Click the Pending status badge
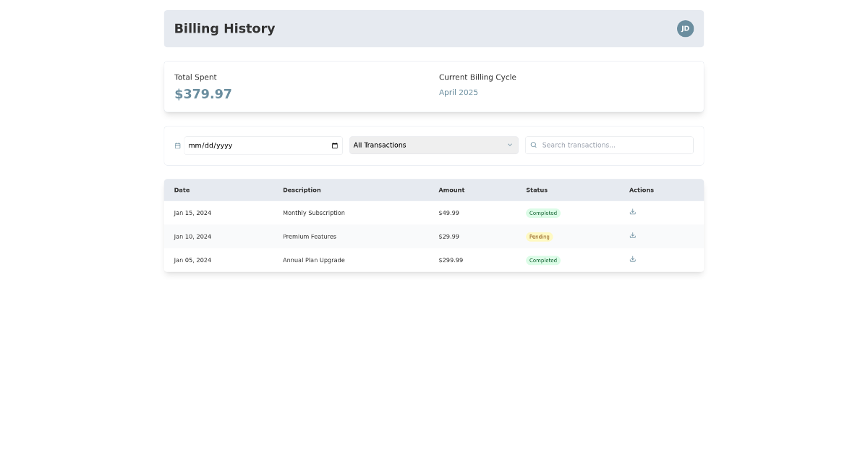 (539, 236)
